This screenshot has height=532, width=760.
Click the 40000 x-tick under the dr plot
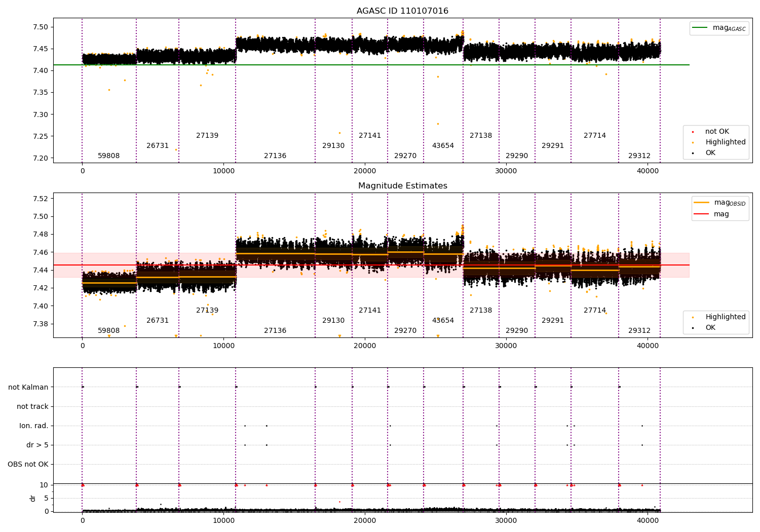648,520
